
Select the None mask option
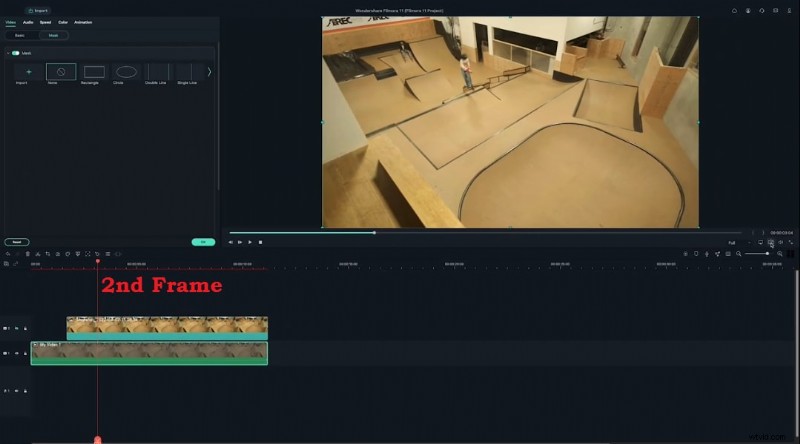[61, 72]
